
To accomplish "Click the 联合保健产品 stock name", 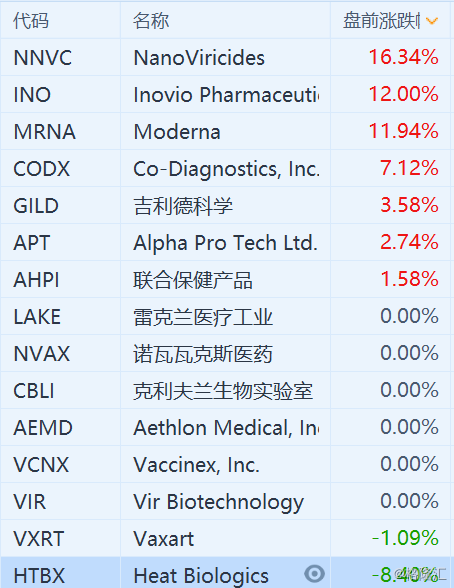I will tap(193, 280).
